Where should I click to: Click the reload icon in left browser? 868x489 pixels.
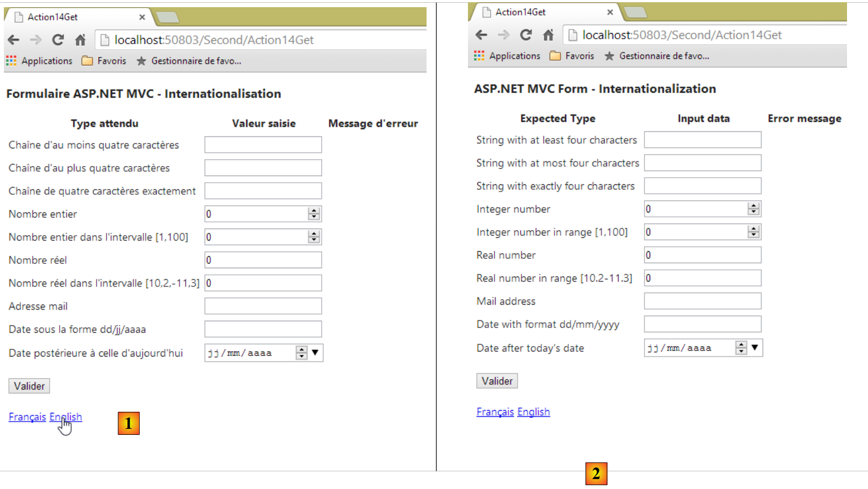(x=58, y=40)
